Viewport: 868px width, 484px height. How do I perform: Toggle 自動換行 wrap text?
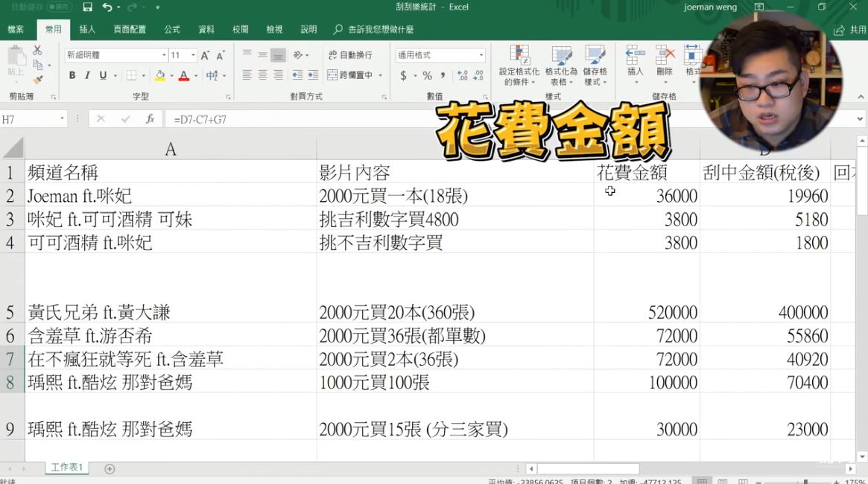[350, 55]
